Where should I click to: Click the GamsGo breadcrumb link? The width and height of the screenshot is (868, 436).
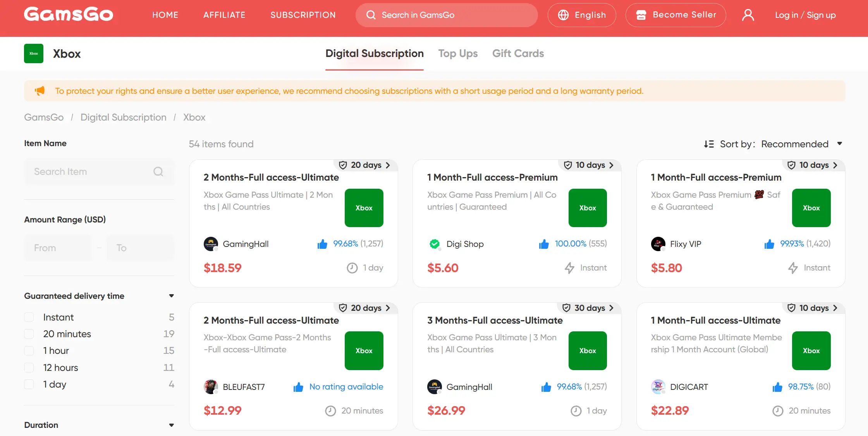44,117
